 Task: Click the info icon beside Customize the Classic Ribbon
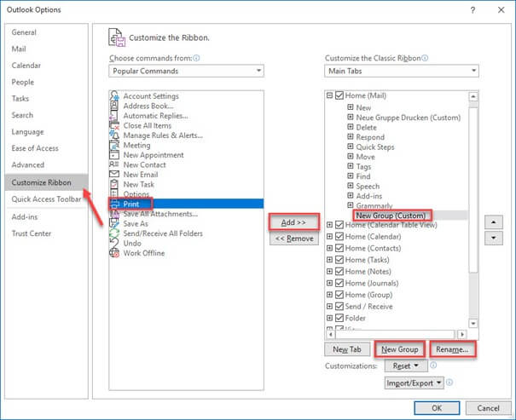tap(425, 58)
